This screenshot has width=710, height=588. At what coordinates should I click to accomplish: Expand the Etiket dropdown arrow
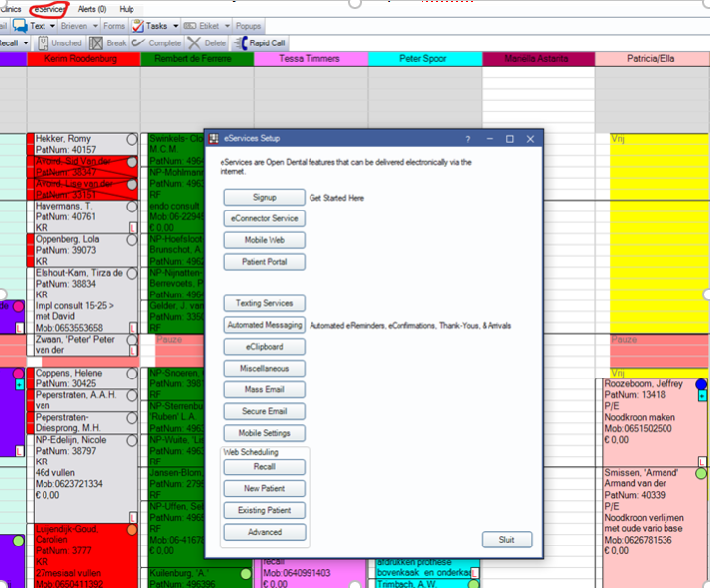coord(227,26)
